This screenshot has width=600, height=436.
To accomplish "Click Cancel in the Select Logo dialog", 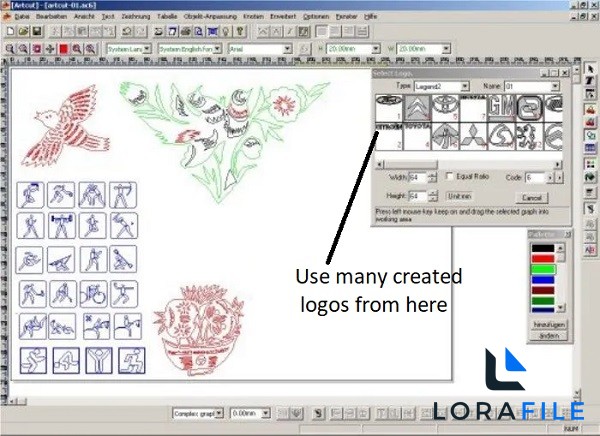I will (x=532, y=198).
